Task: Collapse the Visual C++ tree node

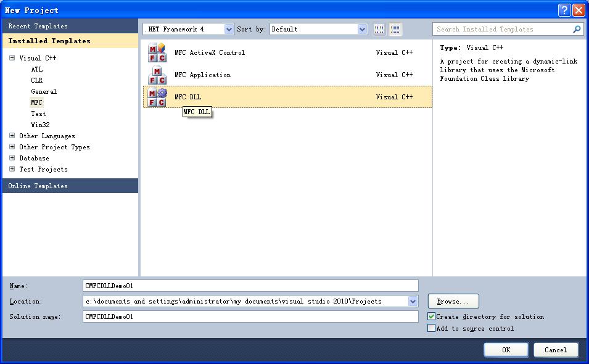Action: 12,58
